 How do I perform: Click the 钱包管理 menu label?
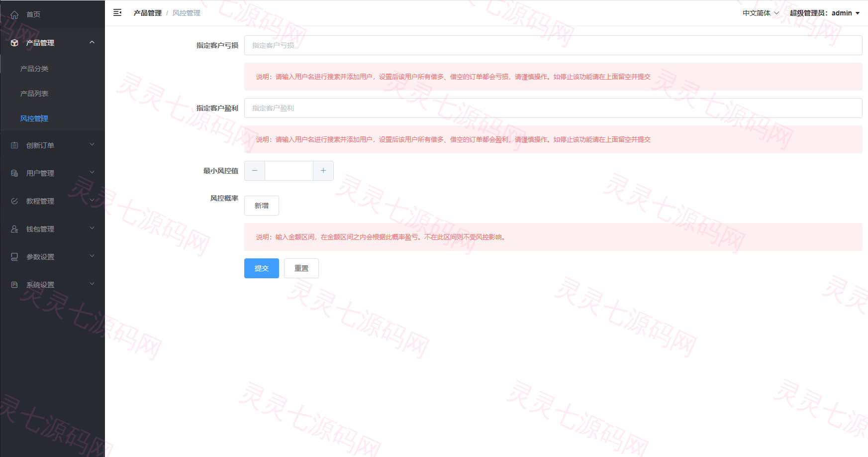[x=40, y=229]
